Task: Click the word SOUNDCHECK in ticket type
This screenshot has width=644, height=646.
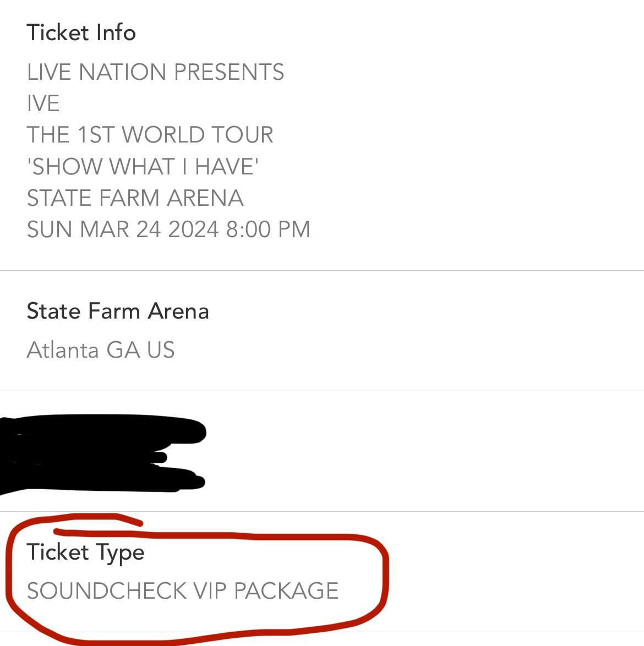Action: point(107,591)
